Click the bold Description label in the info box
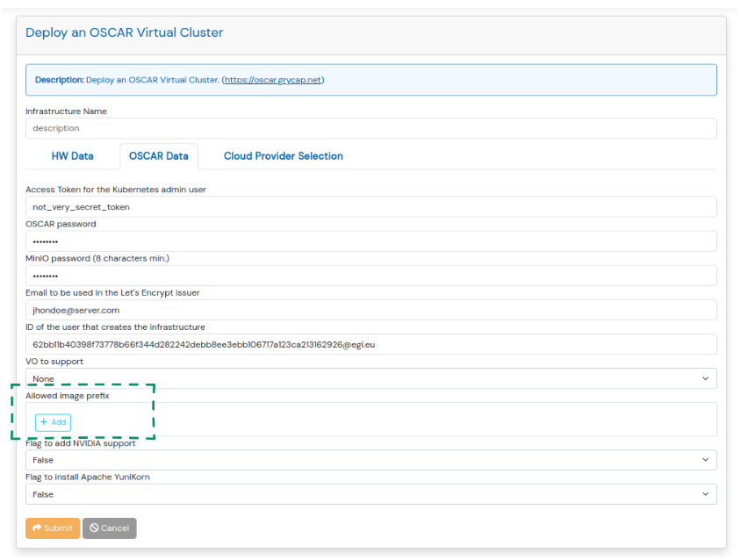 pos(59,80)
